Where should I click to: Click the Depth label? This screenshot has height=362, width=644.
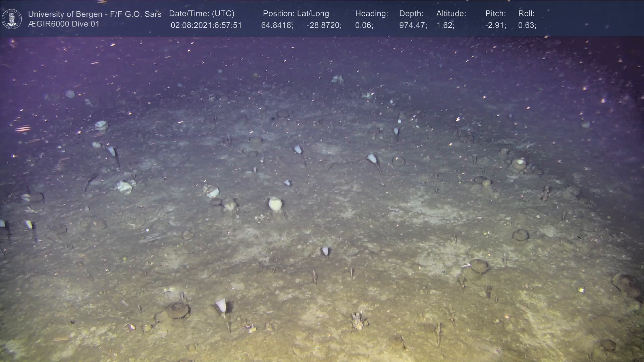click(x=411, y=14)
